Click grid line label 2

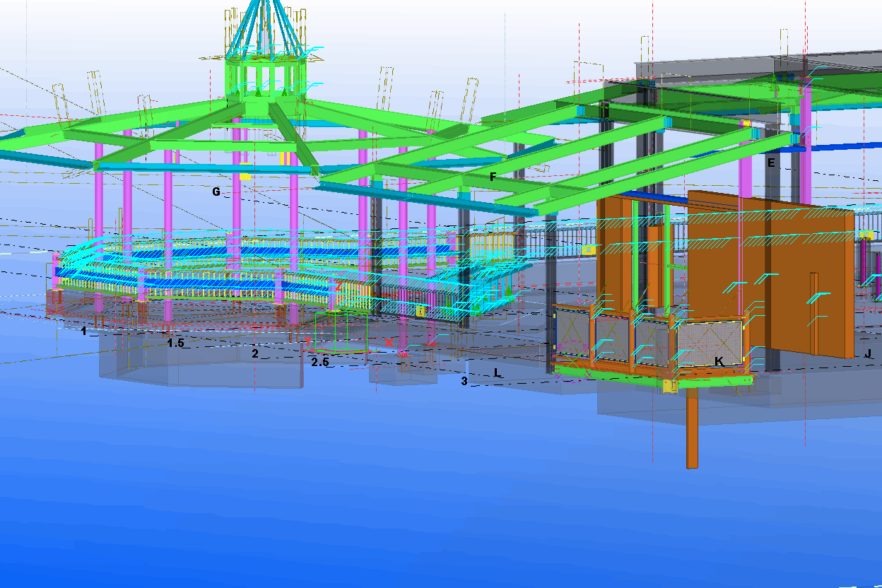[x=255, y=353]
